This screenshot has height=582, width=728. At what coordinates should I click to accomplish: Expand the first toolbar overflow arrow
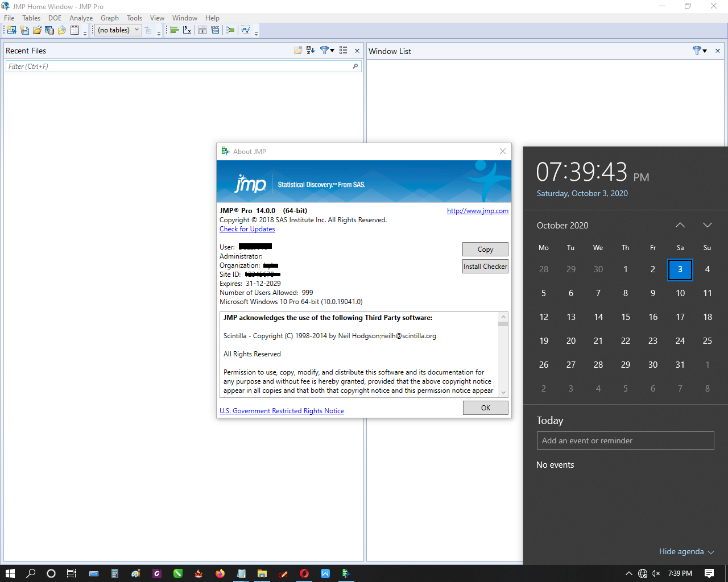click(85, 34)
